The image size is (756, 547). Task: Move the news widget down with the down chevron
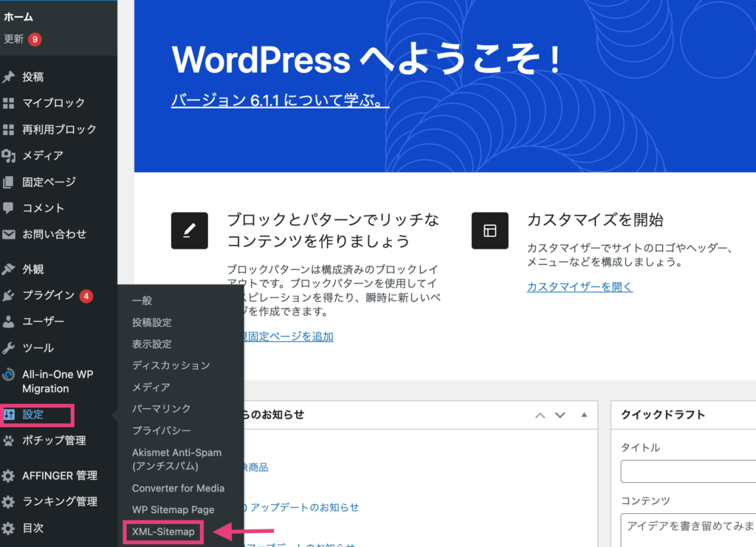point(560,415)
